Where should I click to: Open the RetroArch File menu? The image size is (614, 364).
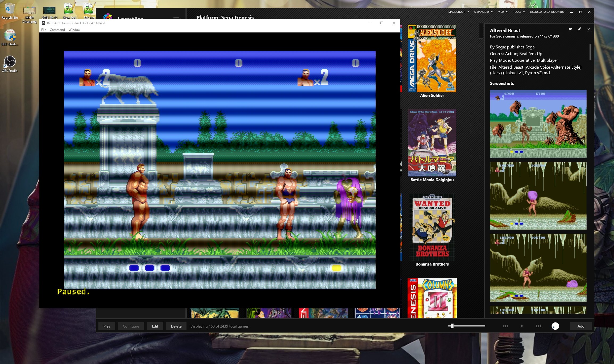tap(44, 30)
